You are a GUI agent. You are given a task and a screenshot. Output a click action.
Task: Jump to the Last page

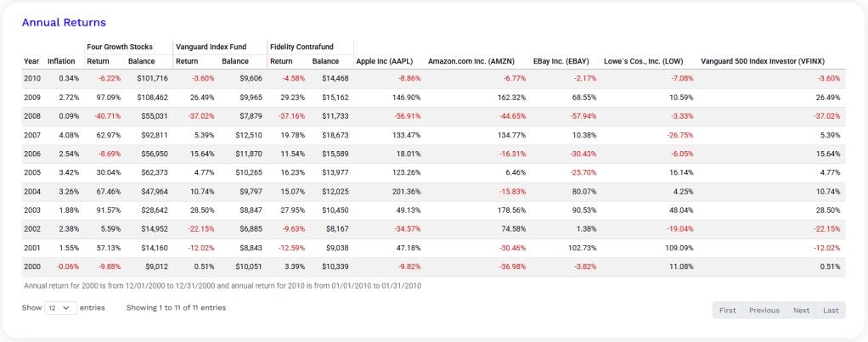click(831, 310)
